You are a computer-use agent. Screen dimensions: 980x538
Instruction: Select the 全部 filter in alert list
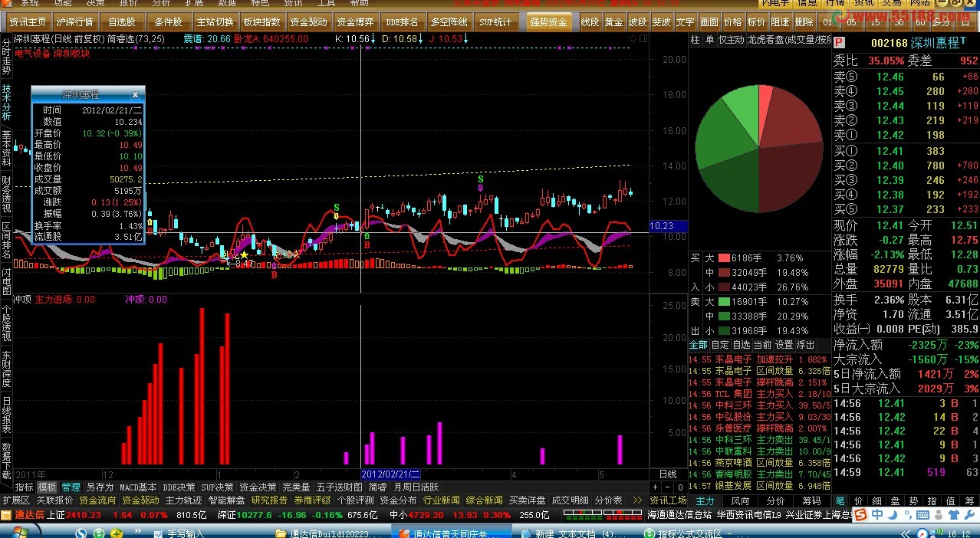(x=698, y=345)
